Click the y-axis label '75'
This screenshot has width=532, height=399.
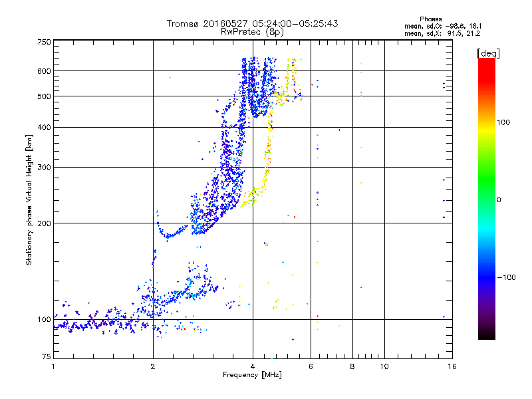pyautogui.click(x=47, y=356)
